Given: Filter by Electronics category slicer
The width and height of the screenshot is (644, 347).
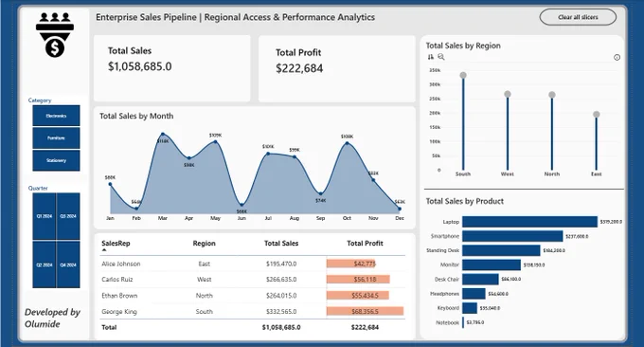Looking at the screenshot, I should click(x=56, y=116).
